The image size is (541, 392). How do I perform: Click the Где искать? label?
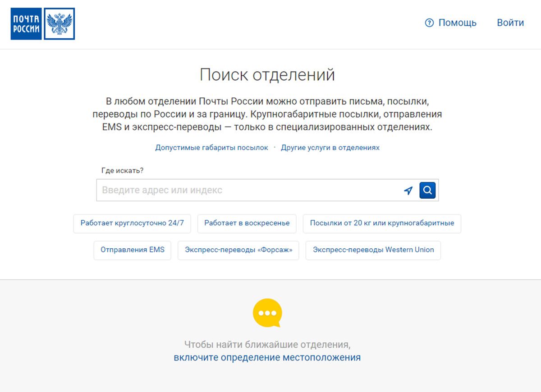(123, 171)
